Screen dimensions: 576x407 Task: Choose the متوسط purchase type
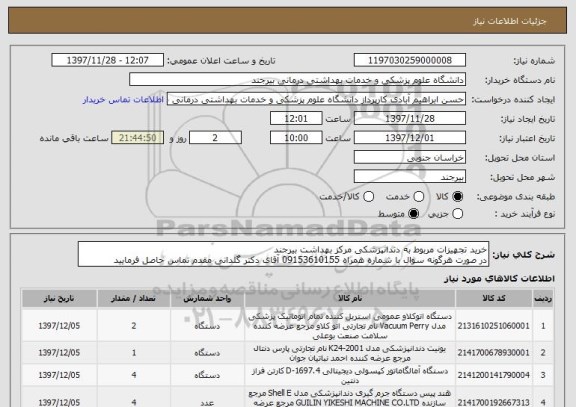414,213
